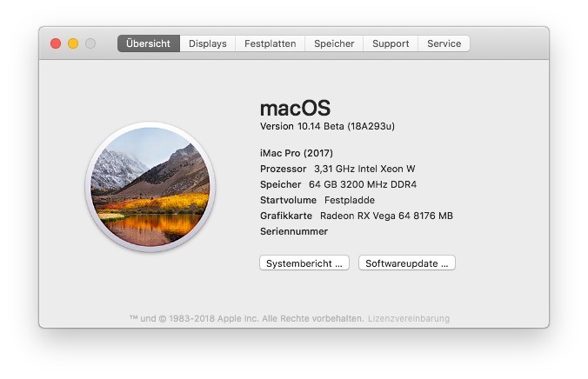This screenshot has height=379, width=588.
Task: Launch Softwareupdate button
Action: [407, 263]
